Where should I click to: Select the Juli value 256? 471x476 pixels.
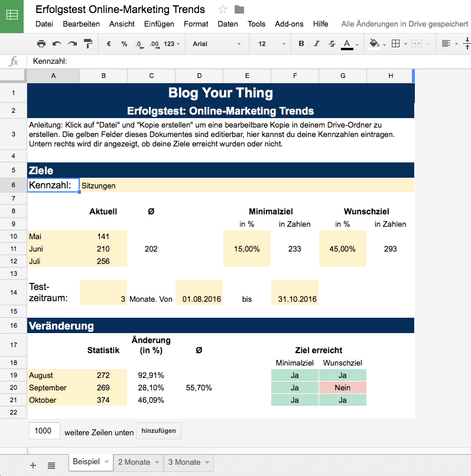coord(103,261)
